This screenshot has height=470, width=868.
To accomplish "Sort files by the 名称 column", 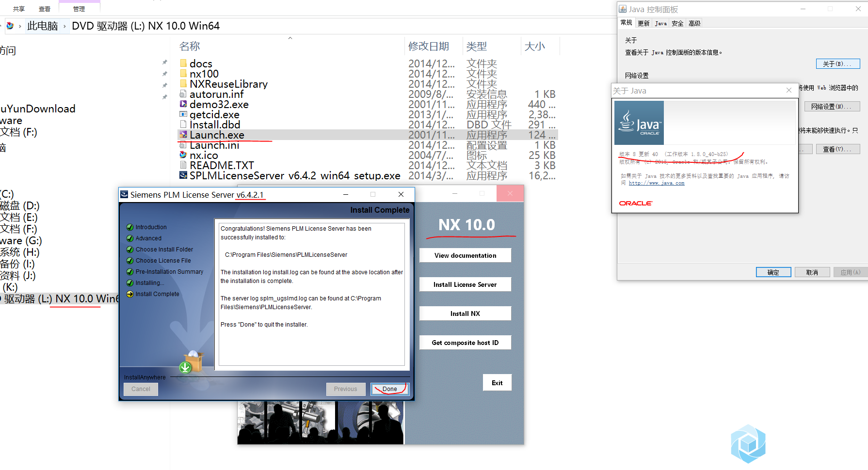I will (x=190, y=46).
